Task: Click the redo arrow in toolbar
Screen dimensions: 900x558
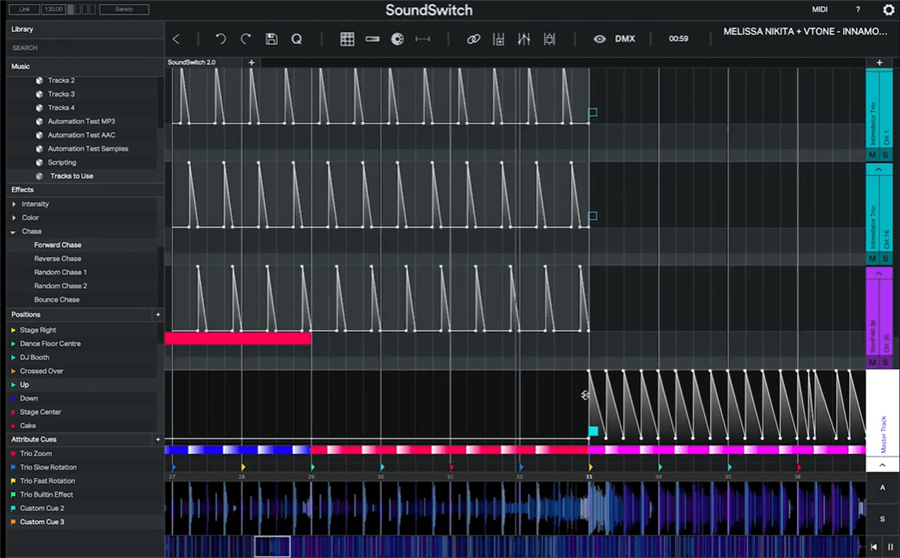Action: (x=246, y=39)
